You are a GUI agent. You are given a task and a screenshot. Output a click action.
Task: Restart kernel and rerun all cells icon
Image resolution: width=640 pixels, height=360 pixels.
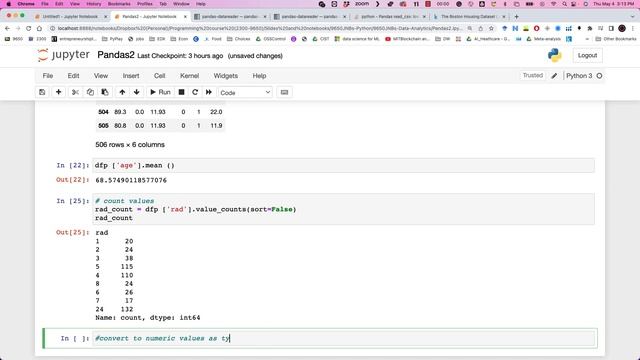[209, 92]
